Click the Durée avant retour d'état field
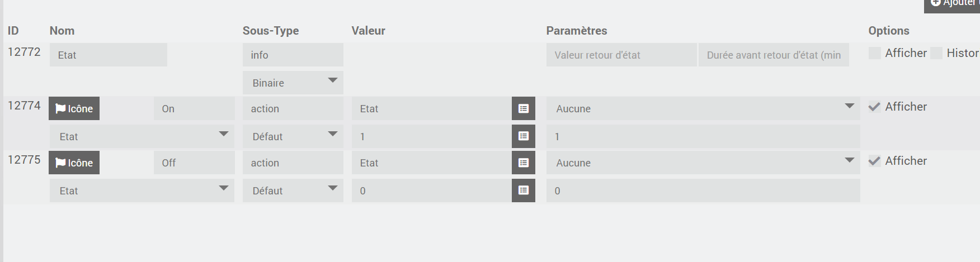The width and height of the screenshot is (980, 262). tap(774, 55)
